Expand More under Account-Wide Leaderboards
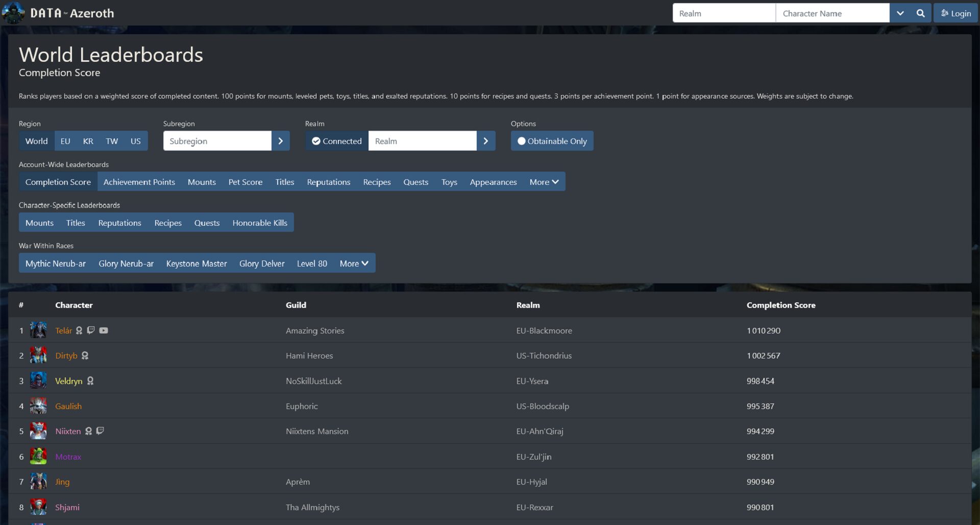980x525 pixels. pos(544,182)
